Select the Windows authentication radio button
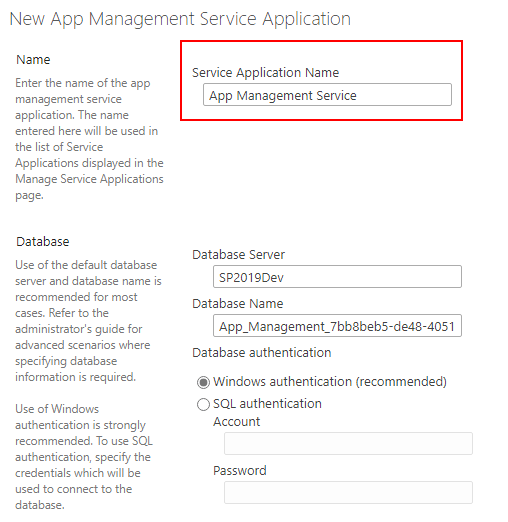 (x=203, y=382)
